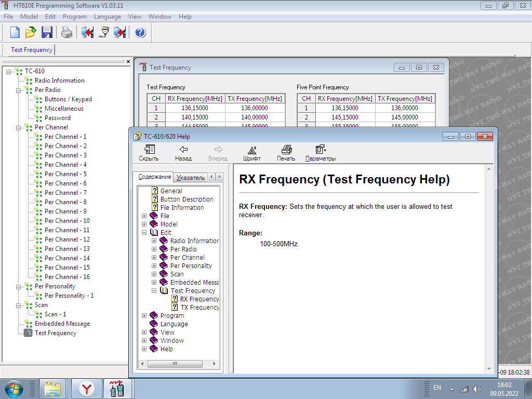Viewport: 532px width, 399px height.
Task: Expand Model book in Help contents
Action: tap(144, 224)
